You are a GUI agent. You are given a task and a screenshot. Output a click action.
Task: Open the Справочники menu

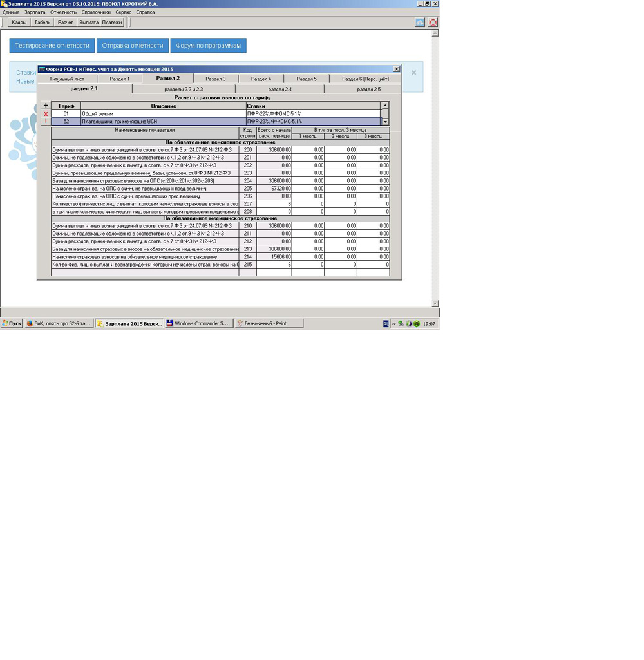pyautogui.click(x=96, y=12)
